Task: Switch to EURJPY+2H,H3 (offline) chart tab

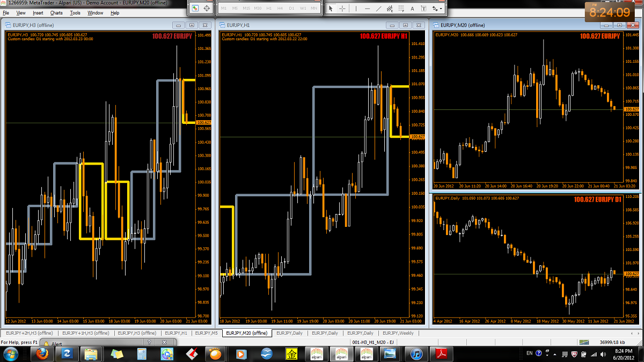Action: 30,333
